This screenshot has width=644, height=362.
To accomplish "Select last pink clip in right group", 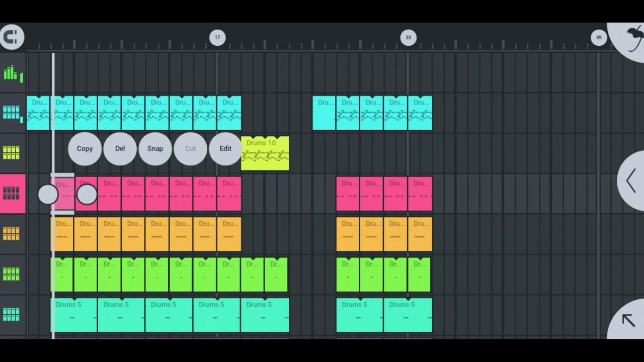I will pos(420,194).
